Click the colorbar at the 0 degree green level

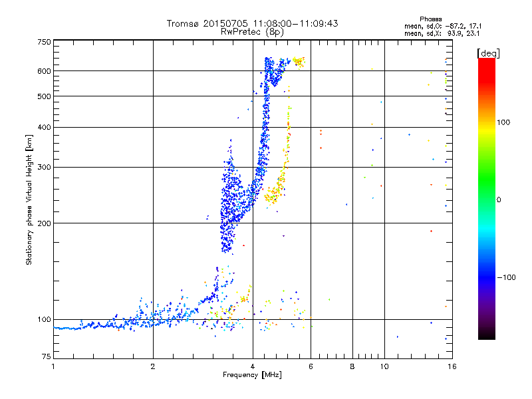487,200
